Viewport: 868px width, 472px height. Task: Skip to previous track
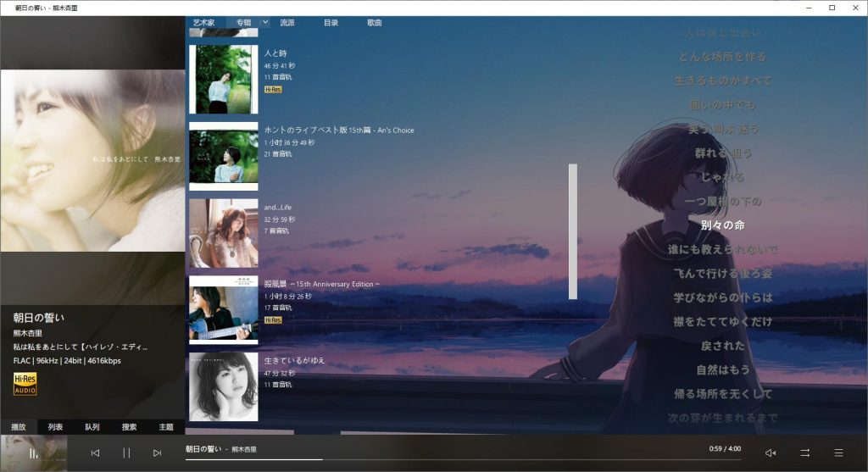[x=95, y=453]
